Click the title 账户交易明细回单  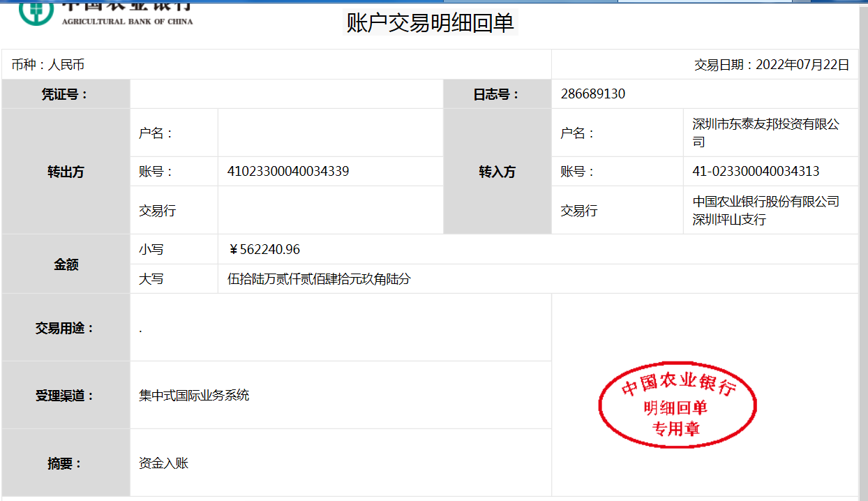click(x=431, y=23)
